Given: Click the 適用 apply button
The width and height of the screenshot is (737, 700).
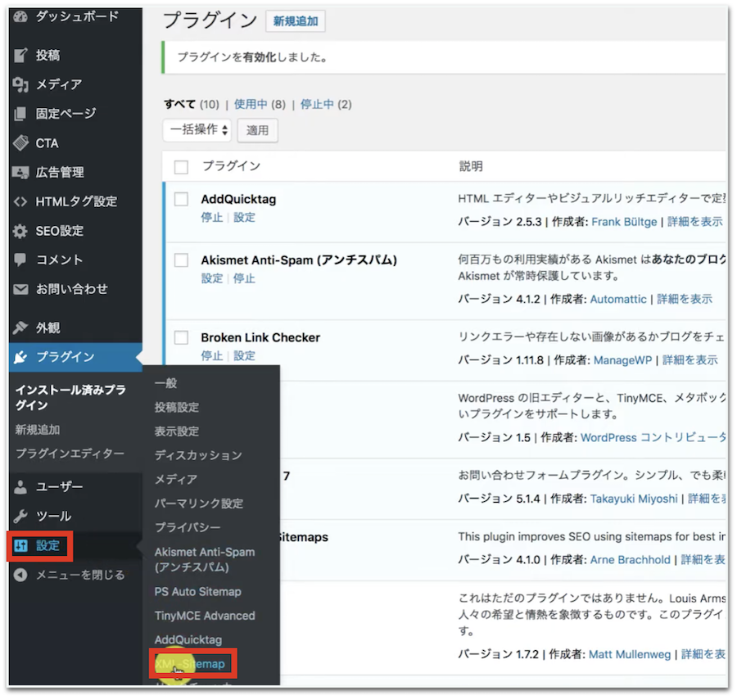Looking at the screenshot, I should pyautogui.click(x=257, y=130).
